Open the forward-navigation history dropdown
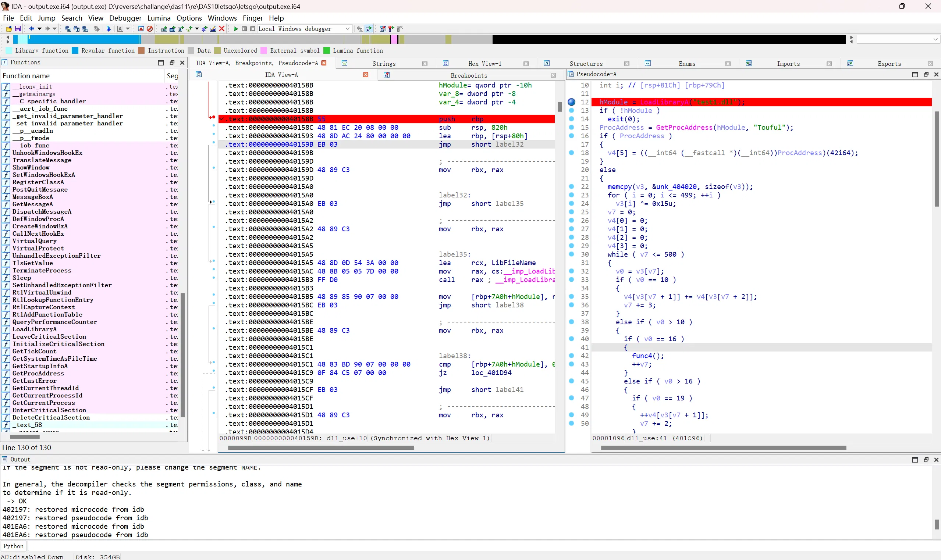941x560 pixels. [54, 29]
